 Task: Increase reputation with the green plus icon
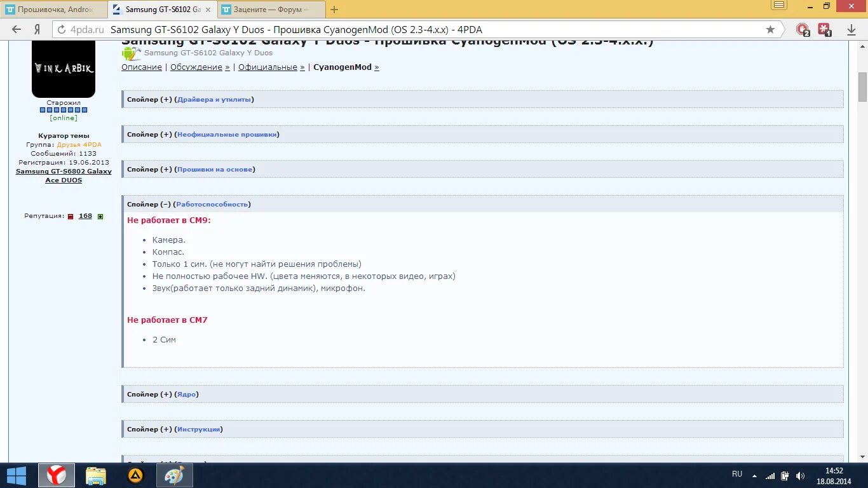(x=100, y=217)
